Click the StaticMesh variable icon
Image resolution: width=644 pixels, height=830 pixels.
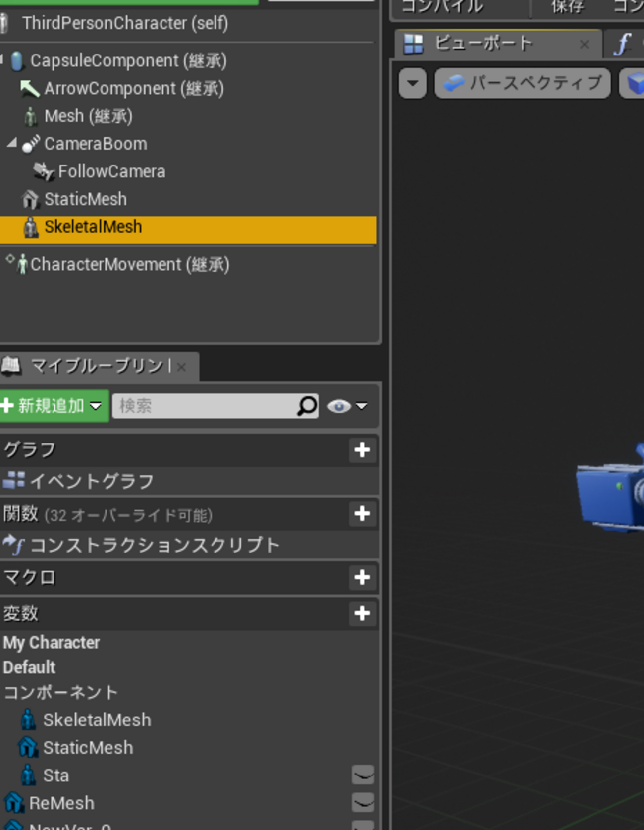(x=28, y=748)
